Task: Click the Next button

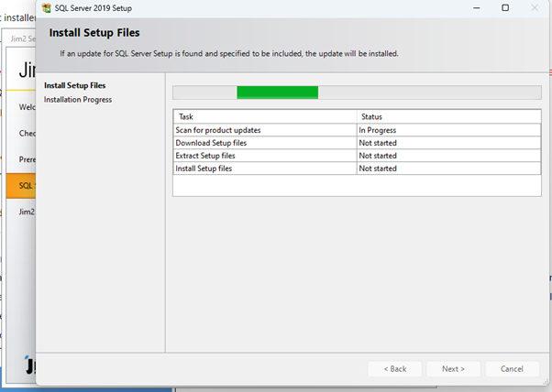Action: (x=453, y=369)
